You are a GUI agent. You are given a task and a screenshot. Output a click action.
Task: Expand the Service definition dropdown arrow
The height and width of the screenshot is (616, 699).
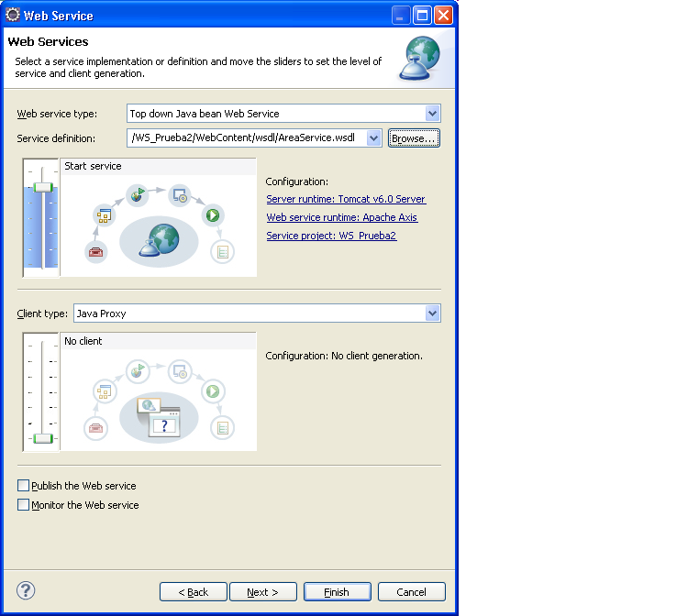(373, 138)
